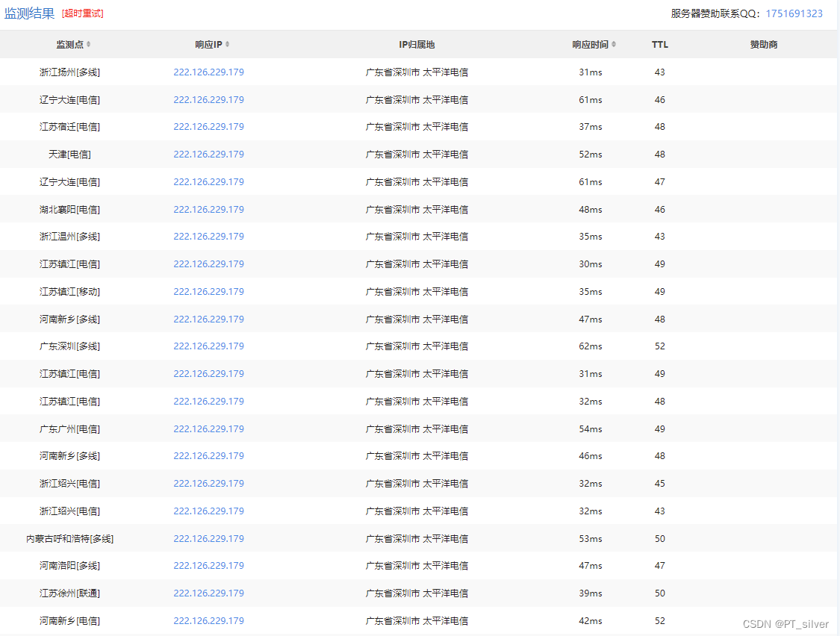Select the 江苏徐州[联通] monitor point cell

click(x=69, y=593)
